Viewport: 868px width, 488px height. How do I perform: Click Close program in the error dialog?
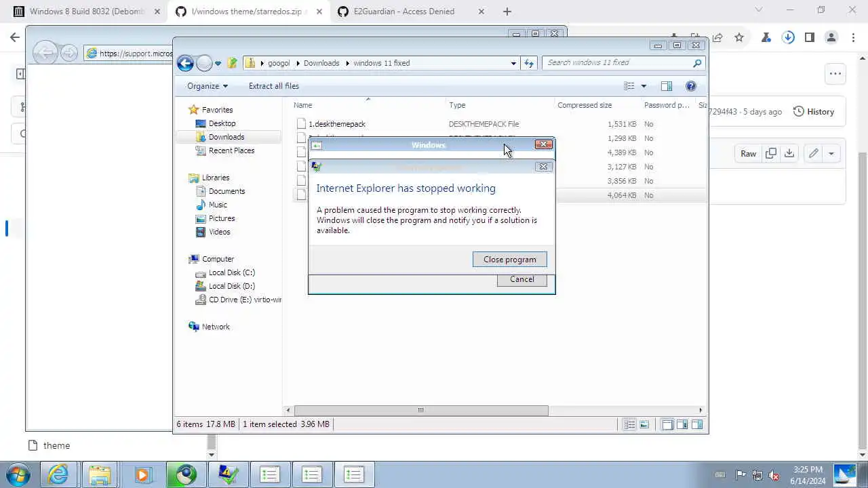(x=510, y=260)
